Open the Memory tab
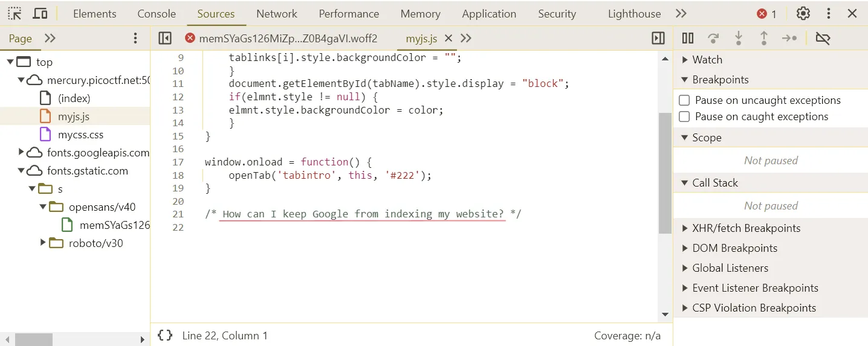Viewport: 868px width, 346px height. (x=420, y=13)
